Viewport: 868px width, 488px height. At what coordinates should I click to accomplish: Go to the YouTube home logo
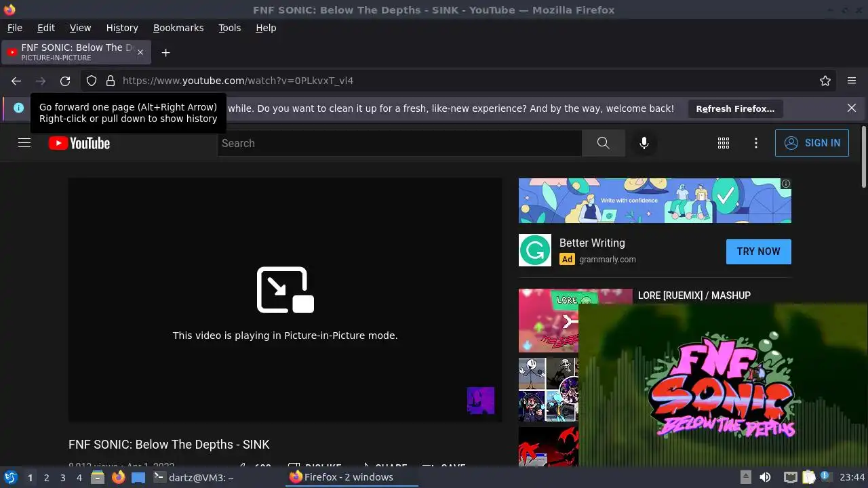point(79,143)
